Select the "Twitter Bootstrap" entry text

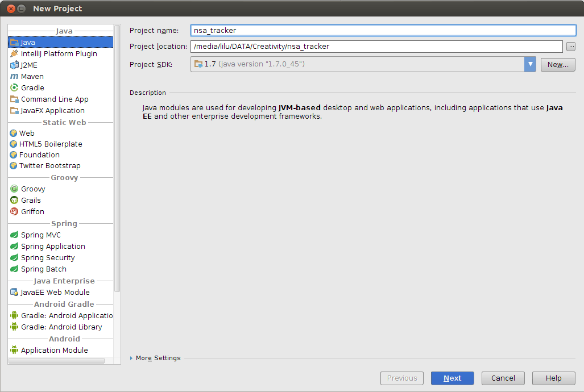[50, 165]
